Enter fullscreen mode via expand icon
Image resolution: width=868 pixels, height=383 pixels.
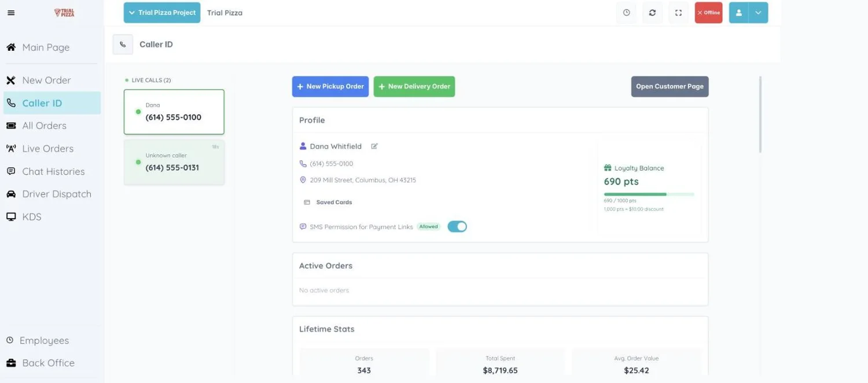(678, 13)
